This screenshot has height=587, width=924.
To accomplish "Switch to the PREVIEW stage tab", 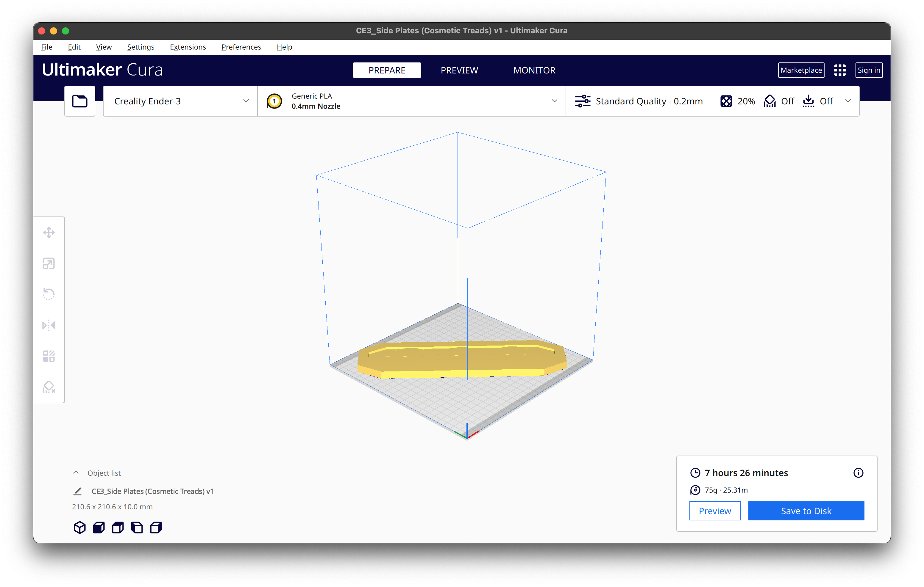I will click(459, 70).
